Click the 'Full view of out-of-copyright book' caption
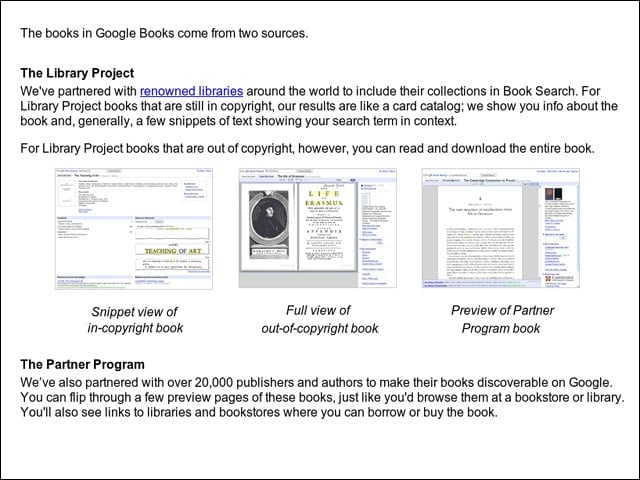 [x=320, y=319]
